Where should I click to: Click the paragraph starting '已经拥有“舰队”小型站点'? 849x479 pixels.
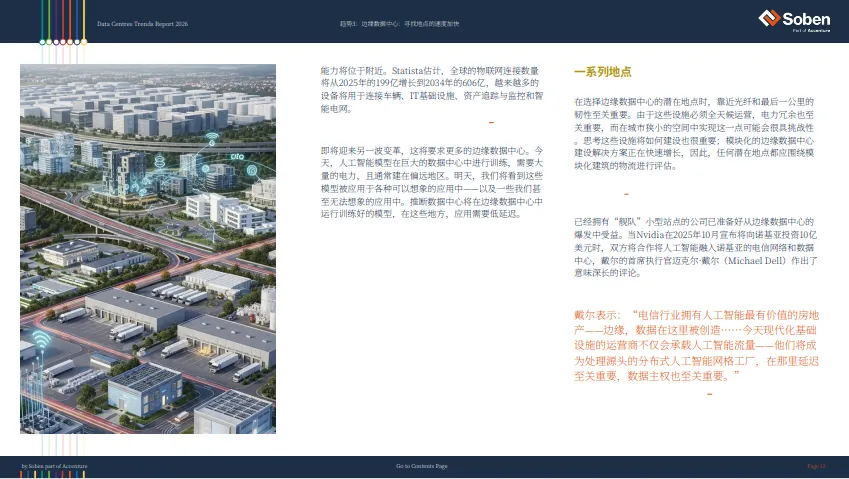(695, 247)
